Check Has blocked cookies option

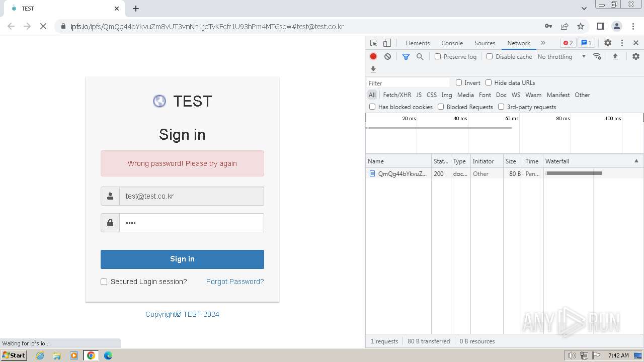[x=372, y=107]
